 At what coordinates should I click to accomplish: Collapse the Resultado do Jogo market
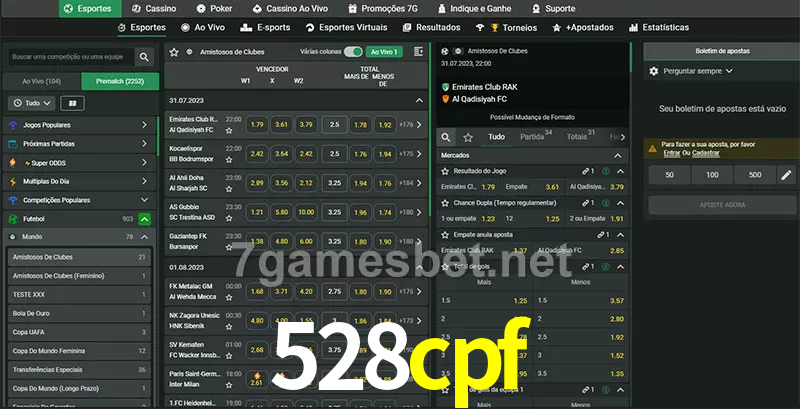coord(619,171)
